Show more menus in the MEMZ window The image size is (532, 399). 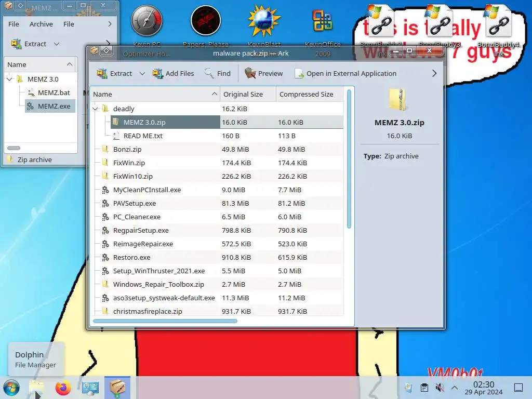[110, 24]
